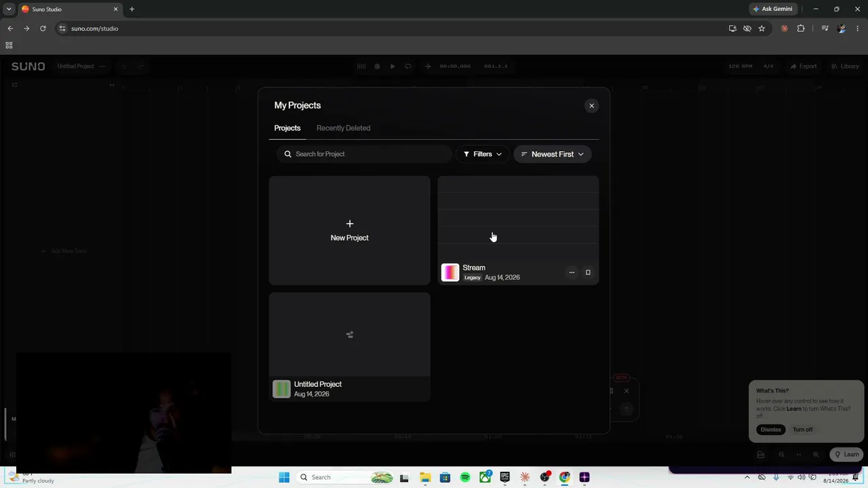Reload the browser page
The image size is (868, 488).
point(43,28)
